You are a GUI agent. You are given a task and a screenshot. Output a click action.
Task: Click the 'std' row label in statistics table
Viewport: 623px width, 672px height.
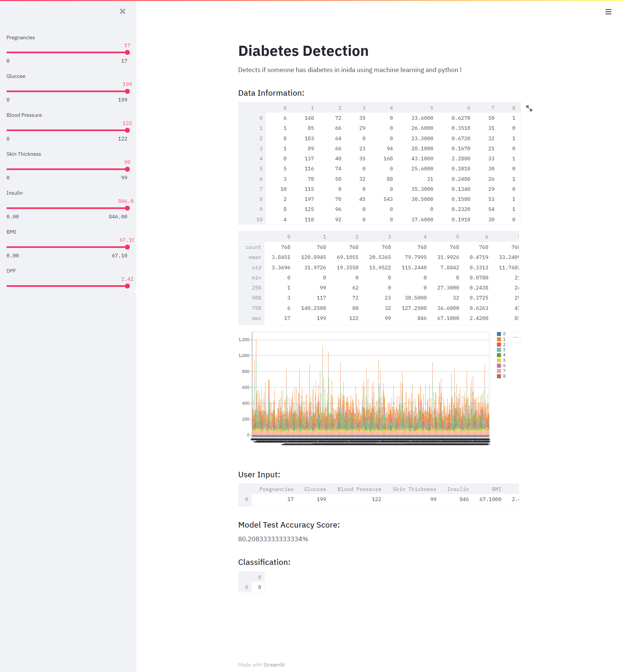click(x=256, y=267)
